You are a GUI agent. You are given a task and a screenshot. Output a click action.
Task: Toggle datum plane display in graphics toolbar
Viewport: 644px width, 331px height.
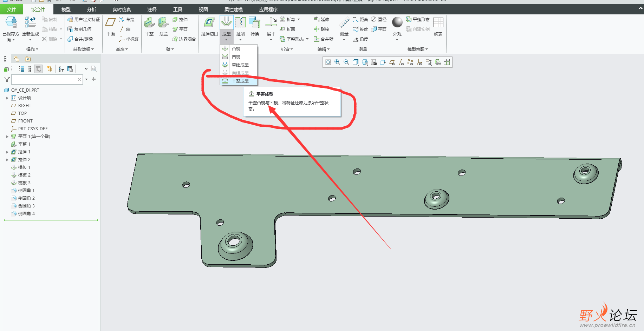392,62
